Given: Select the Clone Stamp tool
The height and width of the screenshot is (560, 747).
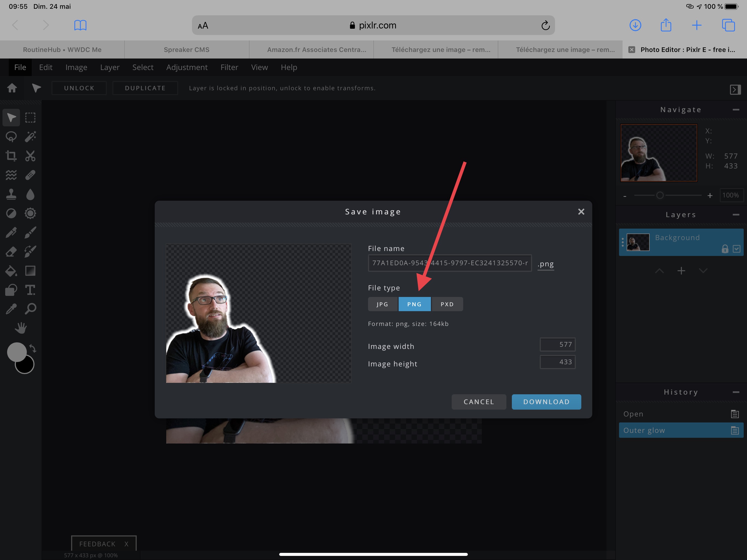Looking at the screenshot, I should pos(11,194).
